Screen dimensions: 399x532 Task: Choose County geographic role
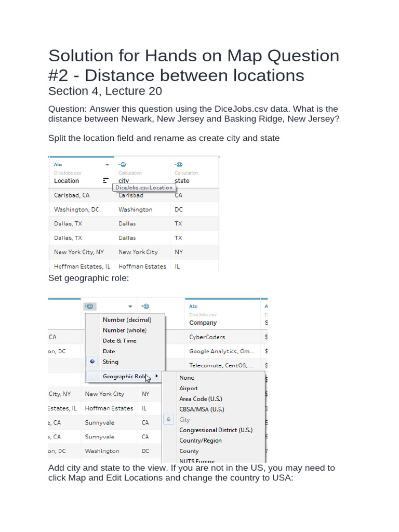tap(189, 451)
